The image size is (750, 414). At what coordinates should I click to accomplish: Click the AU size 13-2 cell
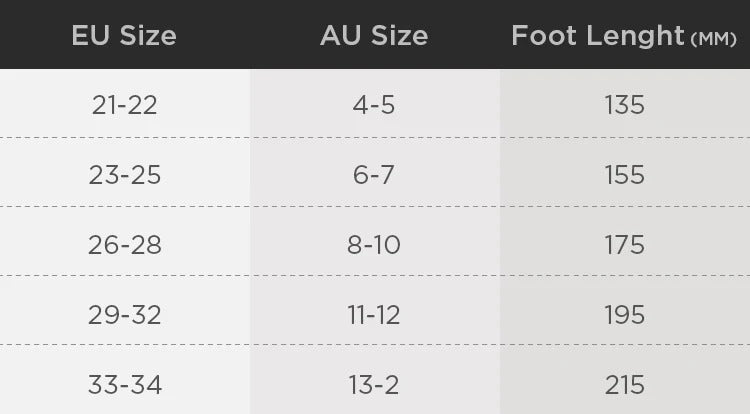[x=374, y=384]
